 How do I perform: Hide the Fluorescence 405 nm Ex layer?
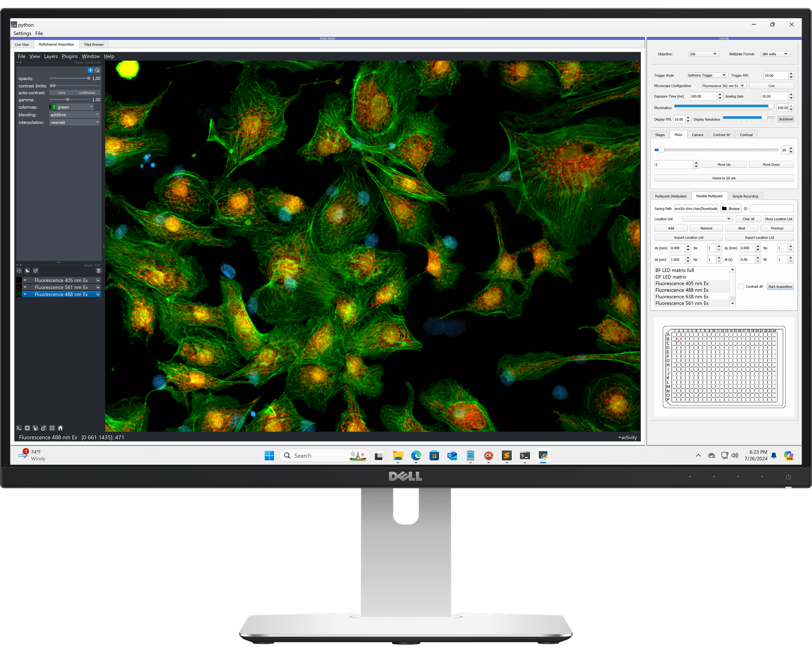click(25, 280)
